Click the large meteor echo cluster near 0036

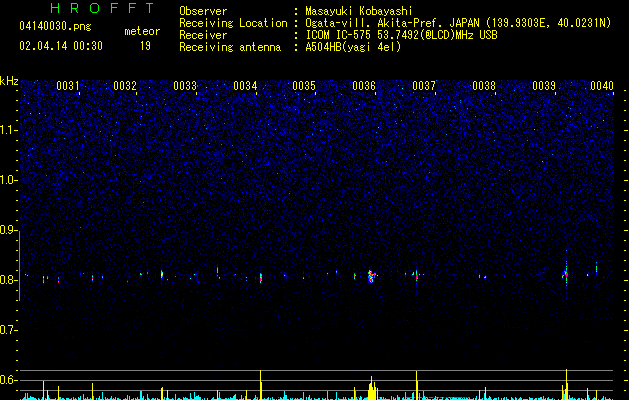[x=371, y=276]
